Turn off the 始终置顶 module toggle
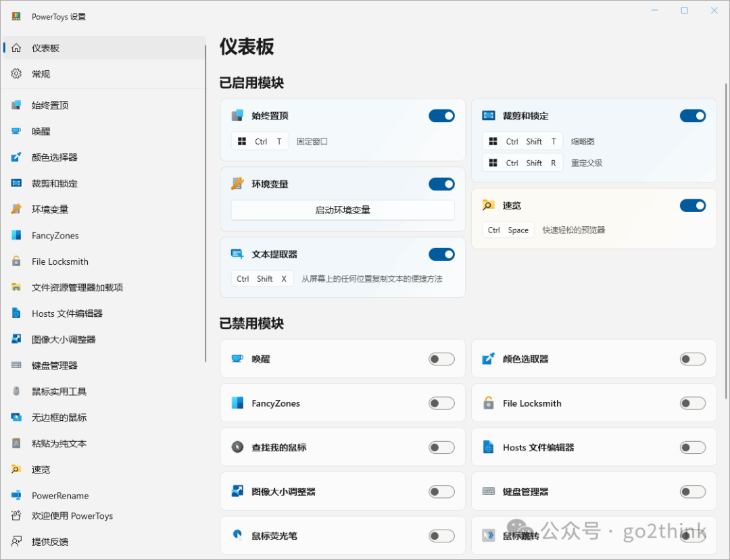 441,116
